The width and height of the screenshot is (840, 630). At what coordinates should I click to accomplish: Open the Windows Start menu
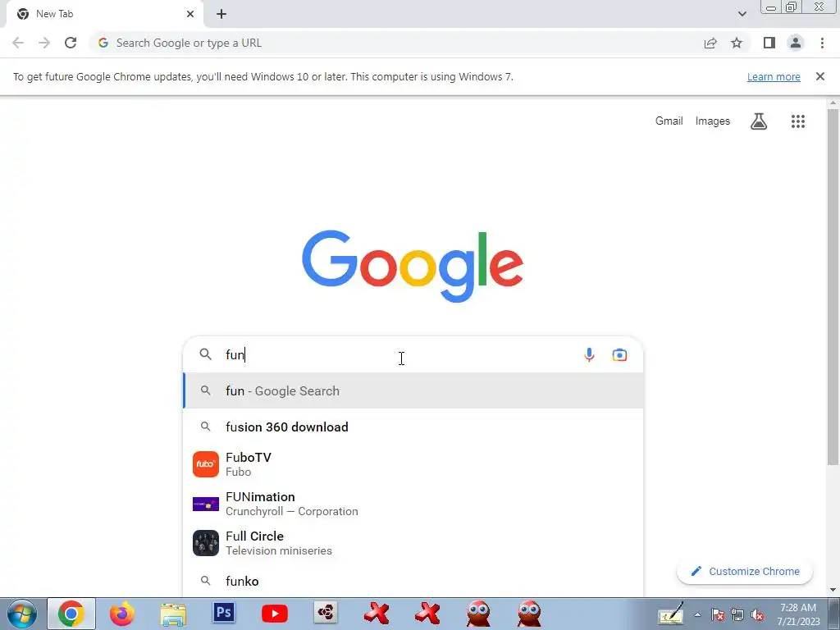click(22, 614)
